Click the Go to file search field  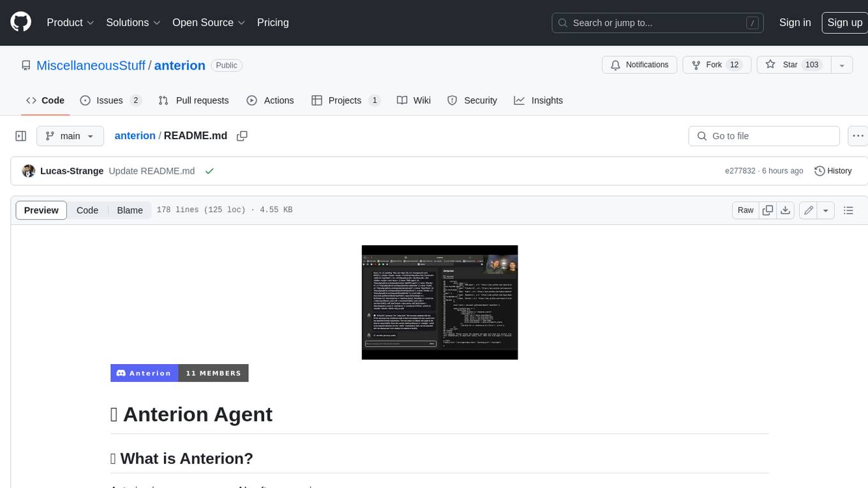[x=764, y=136]
